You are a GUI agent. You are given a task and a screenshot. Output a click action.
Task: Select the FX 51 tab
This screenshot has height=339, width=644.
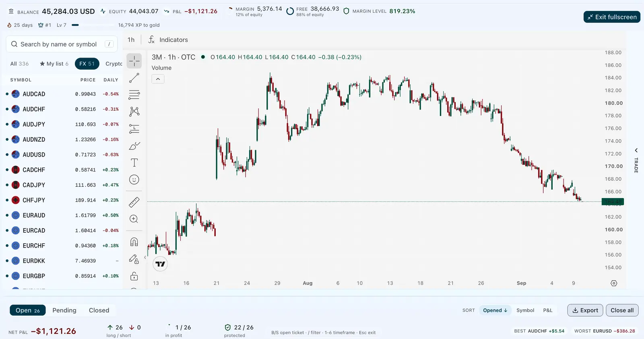tap(87, 64)
